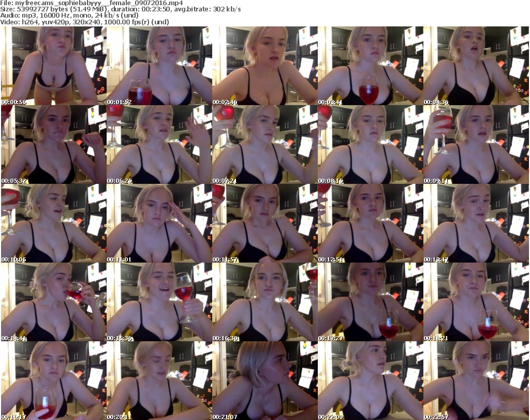Click the 'duration: 00:23:50' text

tap(142, 9)
